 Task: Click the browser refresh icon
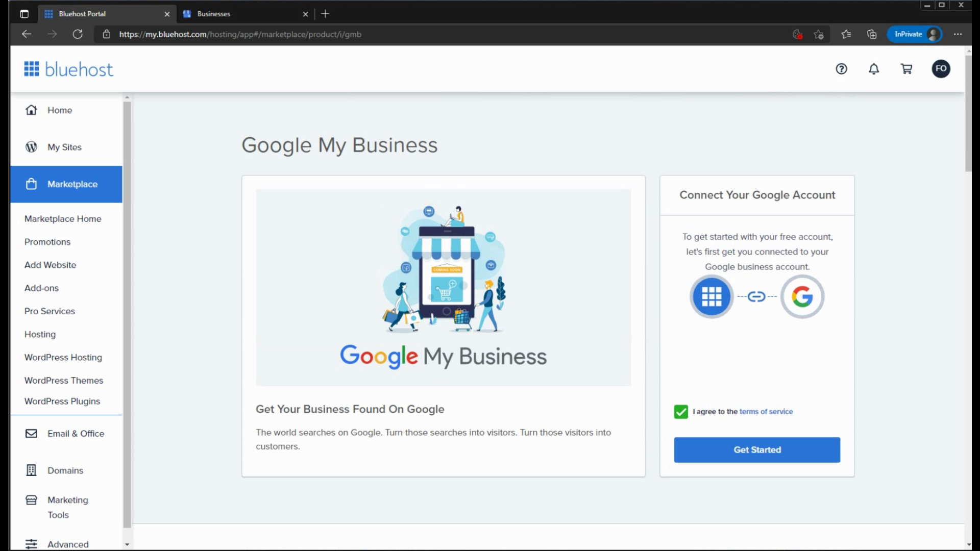pyautogui.click(x=78, y=34)
